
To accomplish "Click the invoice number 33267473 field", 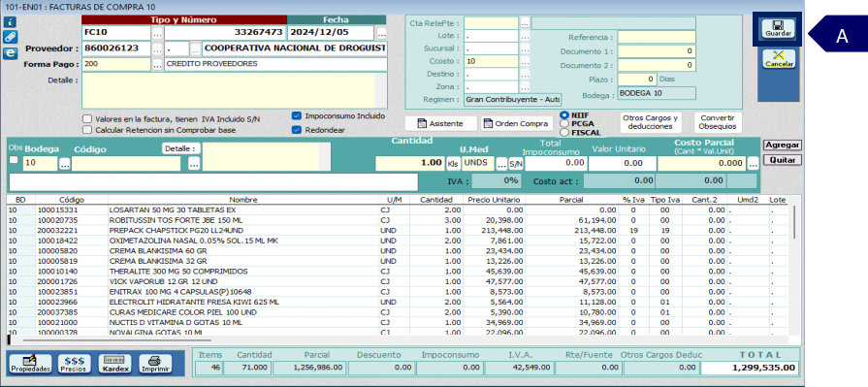I will point(225,33).
